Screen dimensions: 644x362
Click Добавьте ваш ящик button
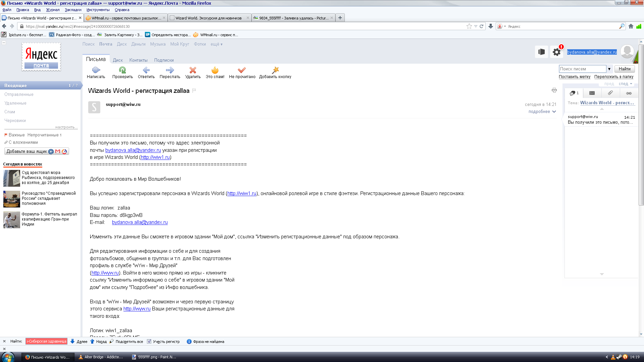[37, 152]
